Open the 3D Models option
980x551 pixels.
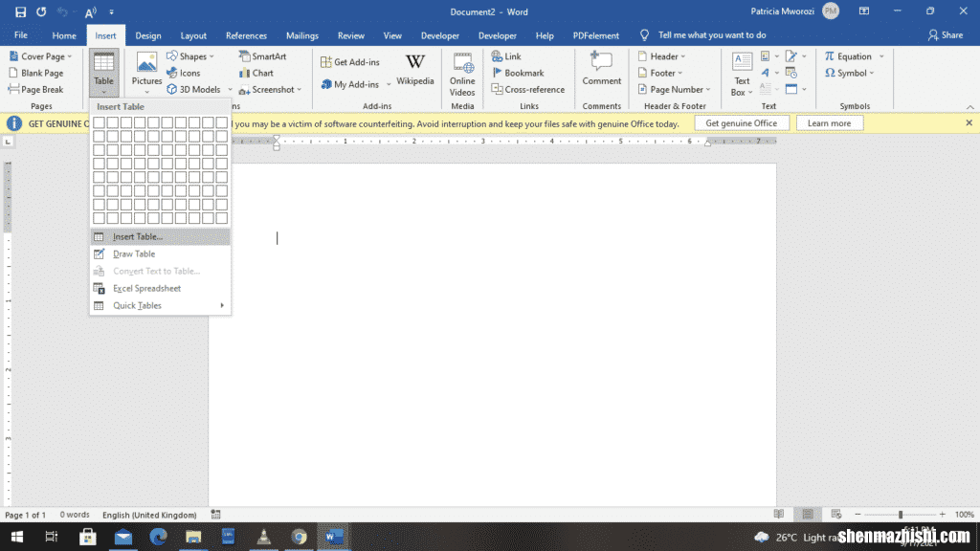pos(193,89)
